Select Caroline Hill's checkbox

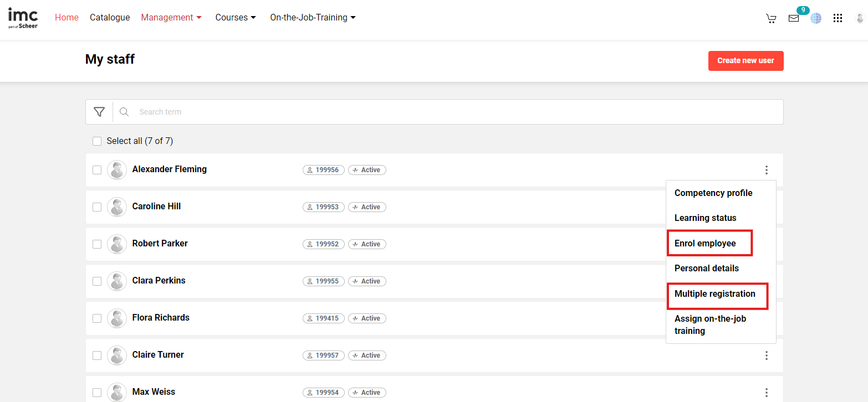coord(97,207)
